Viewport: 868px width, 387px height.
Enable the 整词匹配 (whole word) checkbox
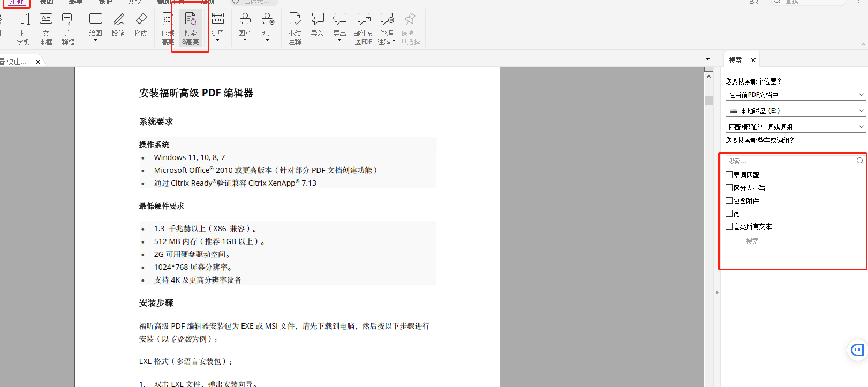coord(729,174)
